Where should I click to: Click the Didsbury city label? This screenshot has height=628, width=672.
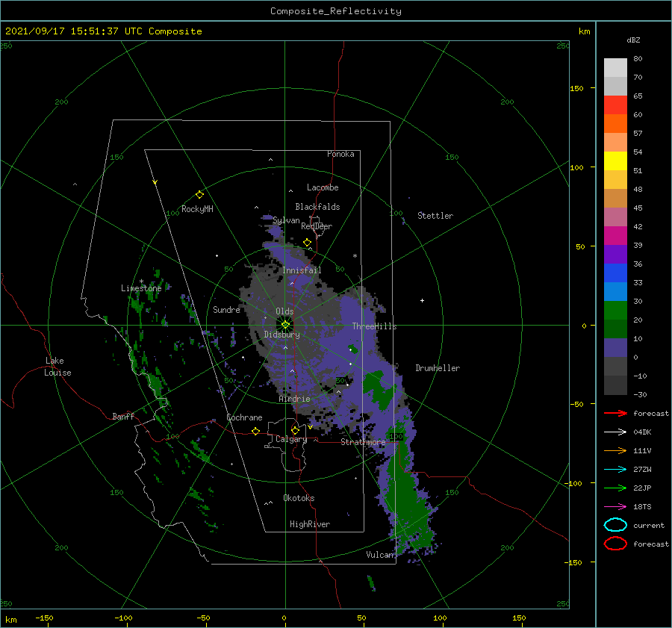point(281,335)
